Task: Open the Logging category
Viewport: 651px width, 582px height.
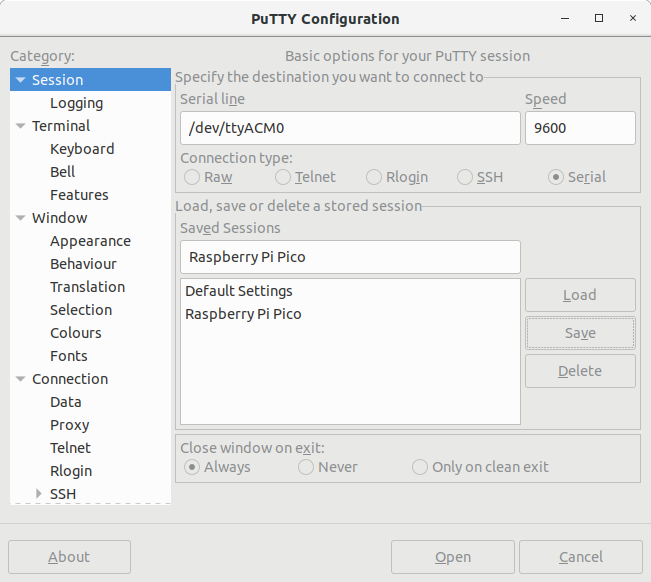Action: tap(76, 103)
